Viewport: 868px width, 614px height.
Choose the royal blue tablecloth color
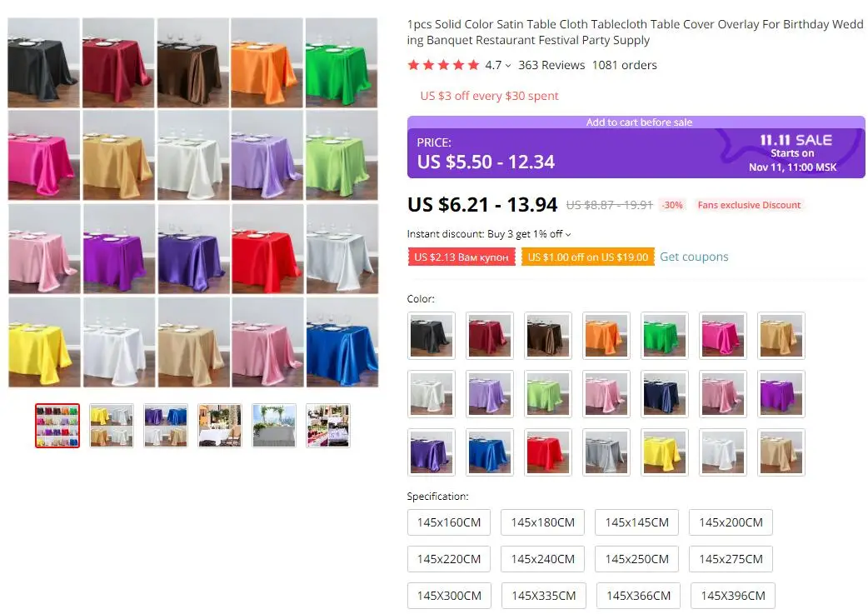point(489,452)
